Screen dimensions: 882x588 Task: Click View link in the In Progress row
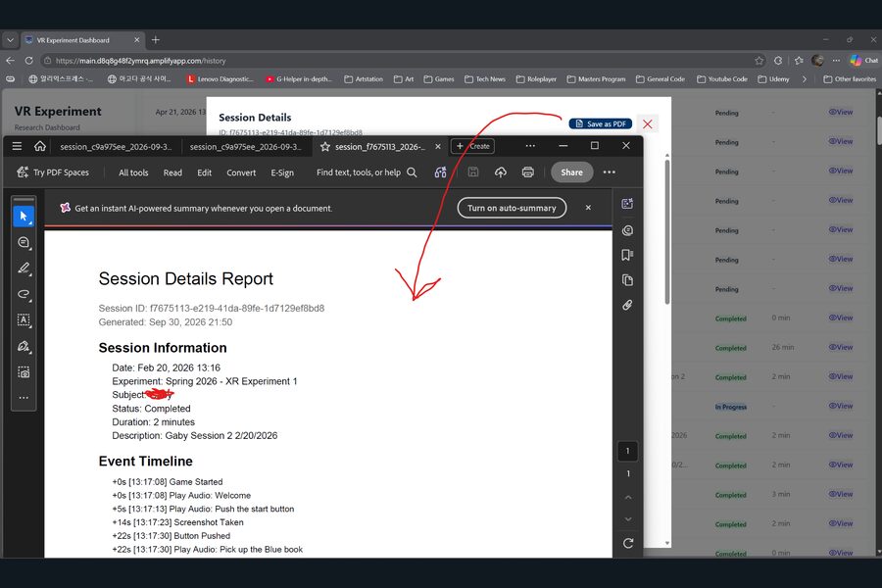point(841,406)
